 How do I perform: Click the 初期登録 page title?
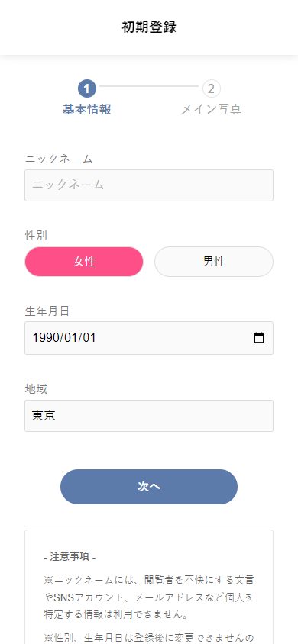[x=149, y=27]
